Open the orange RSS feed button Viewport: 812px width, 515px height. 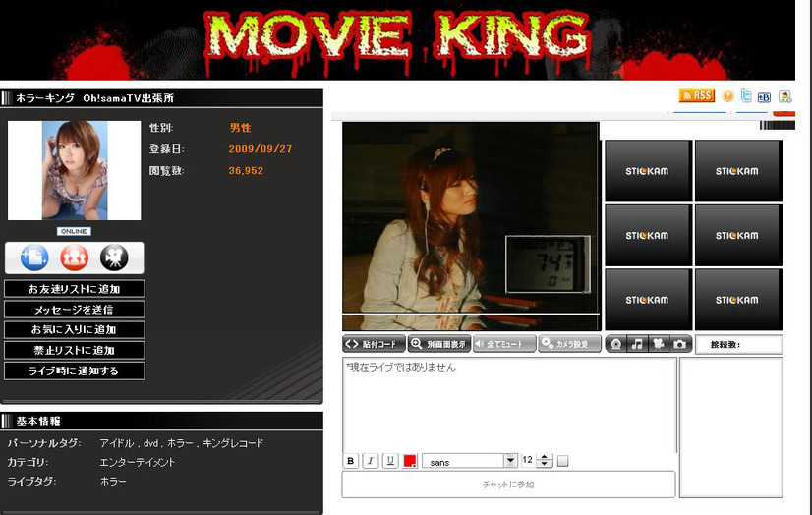697,95
